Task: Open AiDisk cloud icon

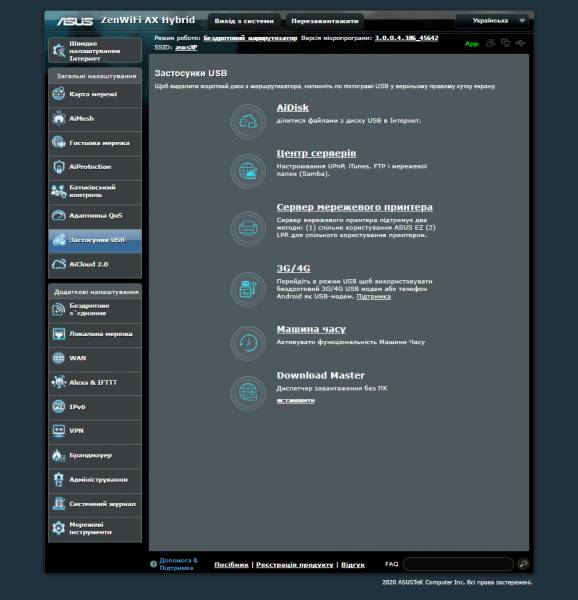Action: [x=248, y=122]
